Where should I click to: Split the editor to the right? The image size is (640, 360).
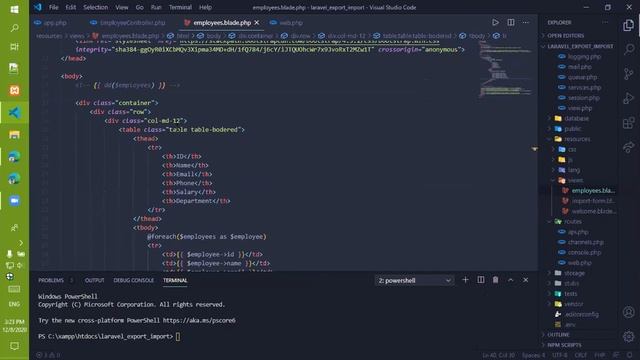coord(511,22)
